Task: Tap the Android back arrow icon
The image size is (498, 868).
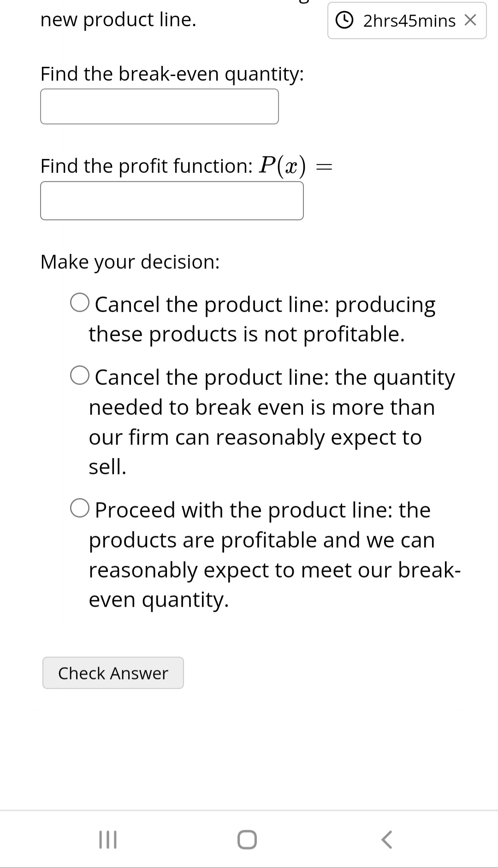Action: [387, 839]
